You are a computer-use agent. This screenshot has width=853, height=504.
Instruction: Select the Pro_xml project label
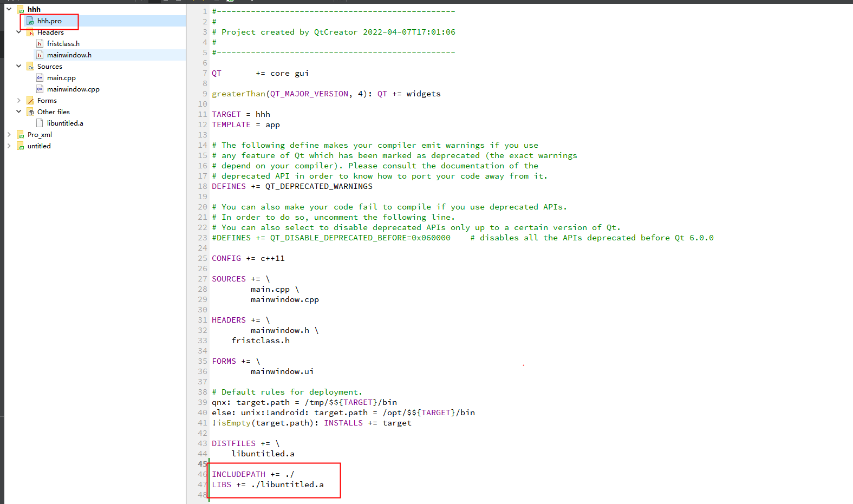pos(40,135)
